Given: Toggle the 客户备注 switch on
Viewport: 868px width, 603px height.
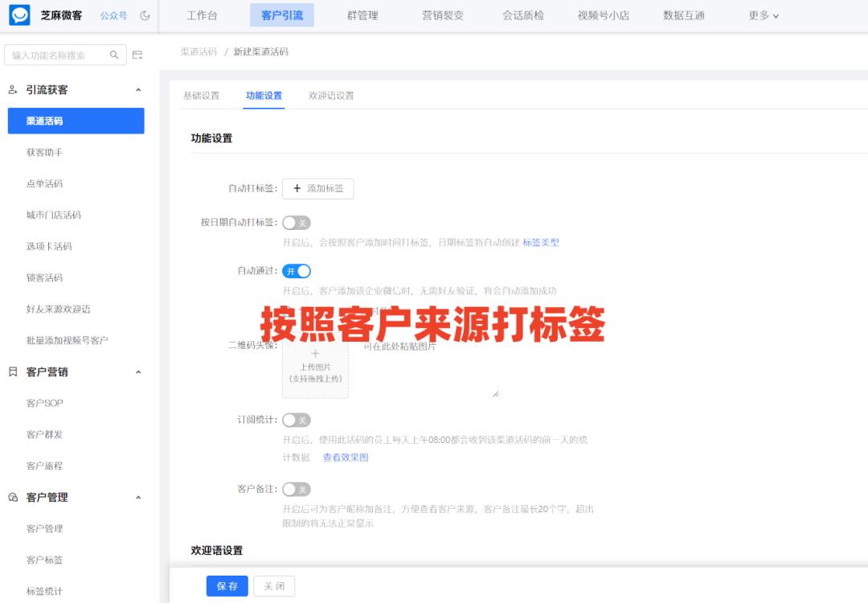Looking at the screenshot, I should pos(294,489).
